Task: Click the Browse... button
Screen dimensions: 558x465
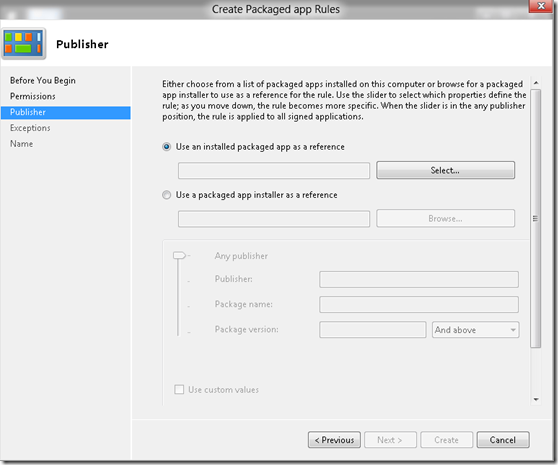Action: [x=445, y=218]
